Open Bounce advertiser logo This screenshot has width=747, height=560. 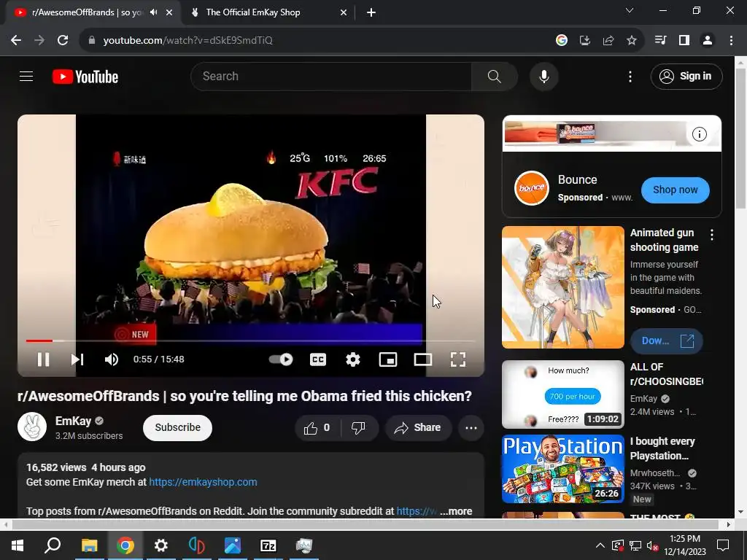coord(532,188)
